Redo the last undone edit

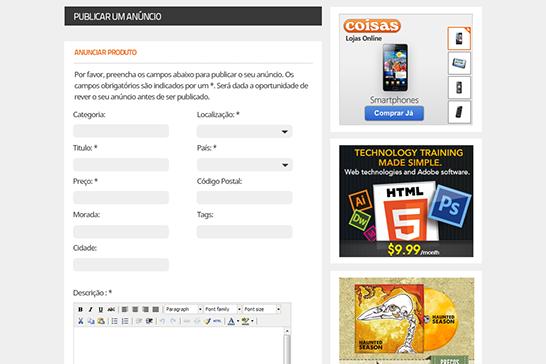(173, 321)
